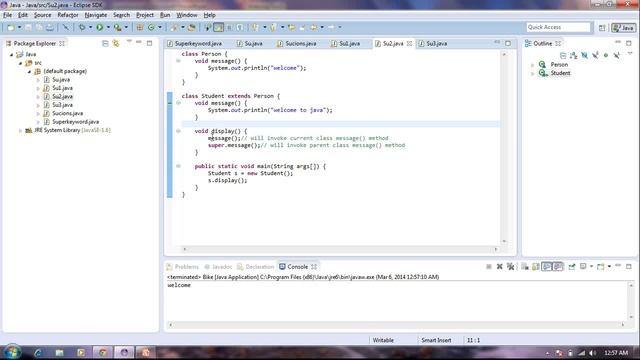
Task: Click the Run green play button
Action: (x=100, y=27)
